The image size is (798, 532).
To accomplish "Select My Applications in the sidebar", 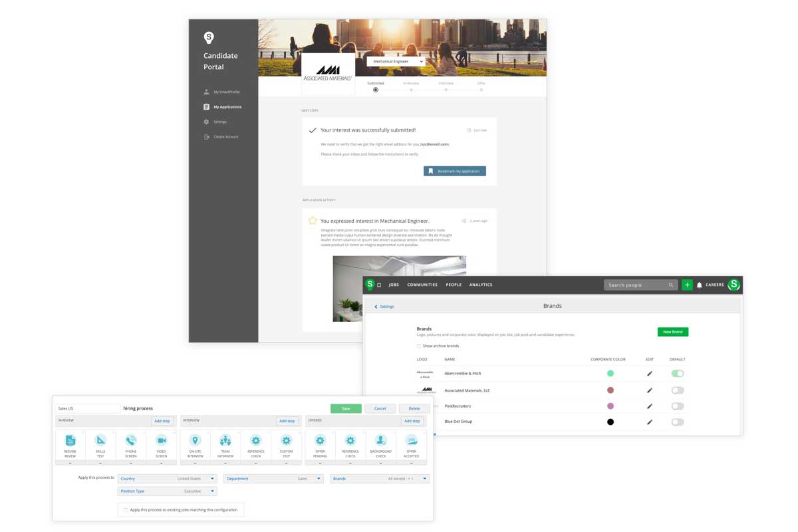I will coord(227,107).
